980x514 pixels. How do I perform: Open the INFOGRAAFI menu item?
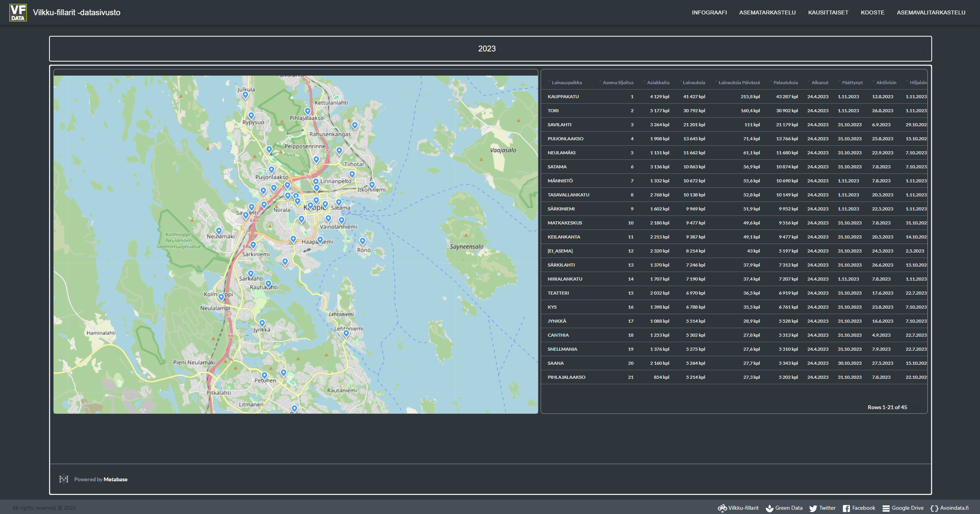pos(709,12)
